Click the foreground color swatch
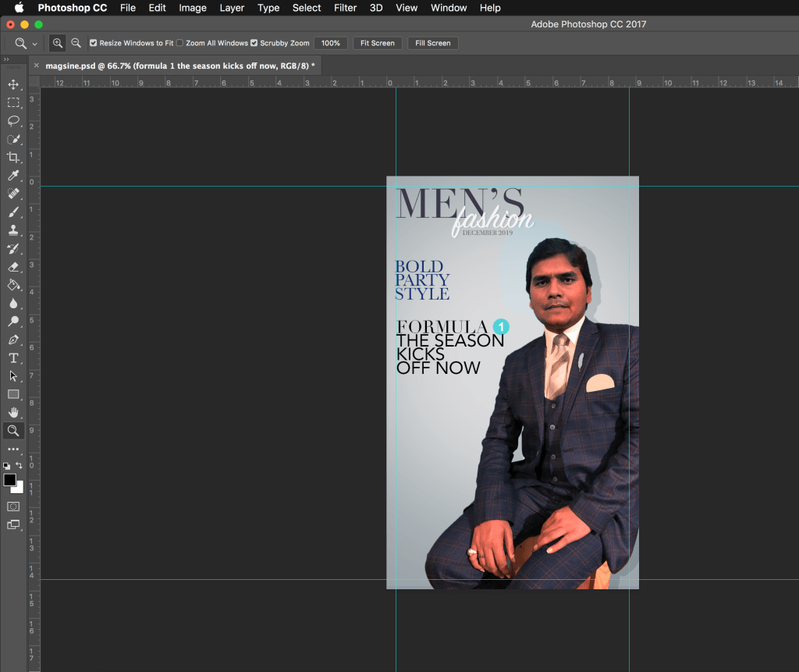The width and height of the screenshot is (799, 672). tap(10, 480)
